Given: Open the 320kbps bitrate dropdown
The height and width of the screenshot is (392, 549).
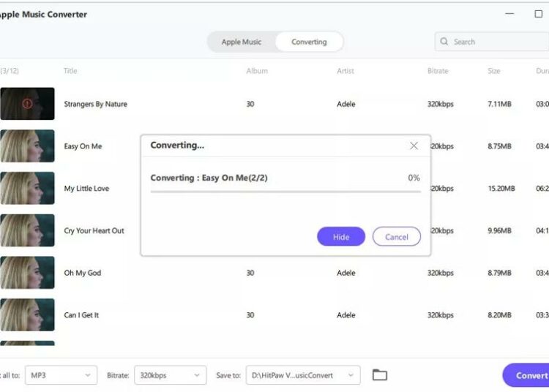Looking at the screenshot, I should click(x=170, y=375).
